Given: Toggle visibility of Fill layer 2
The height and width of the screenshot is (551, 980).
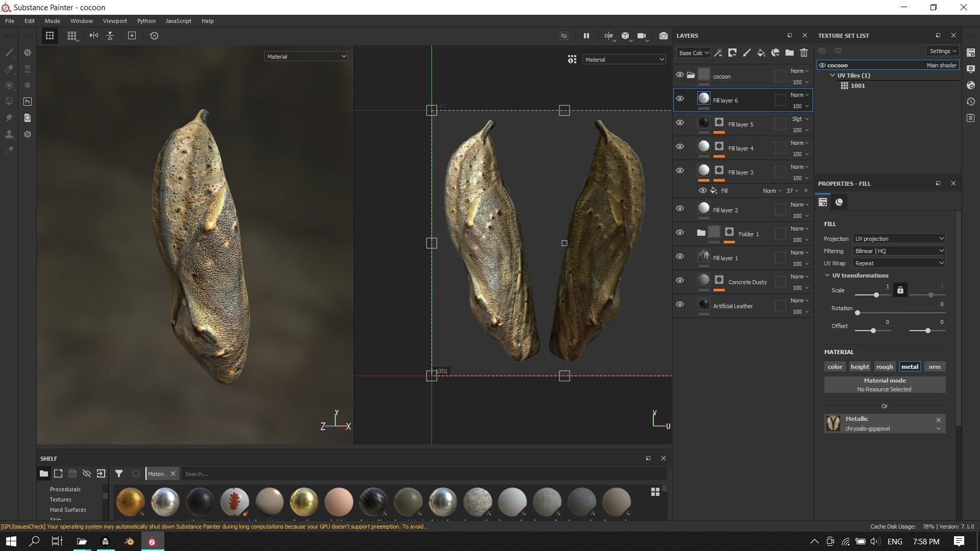Looking at the screenshot, I should (680, 209).
